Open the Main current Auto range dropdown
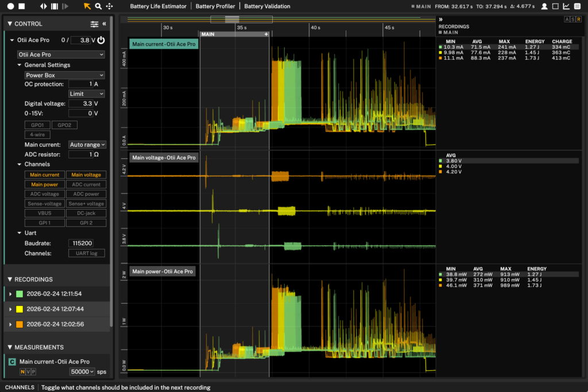The height and width of the screenshot is (392, 588). tap(87, 145)
